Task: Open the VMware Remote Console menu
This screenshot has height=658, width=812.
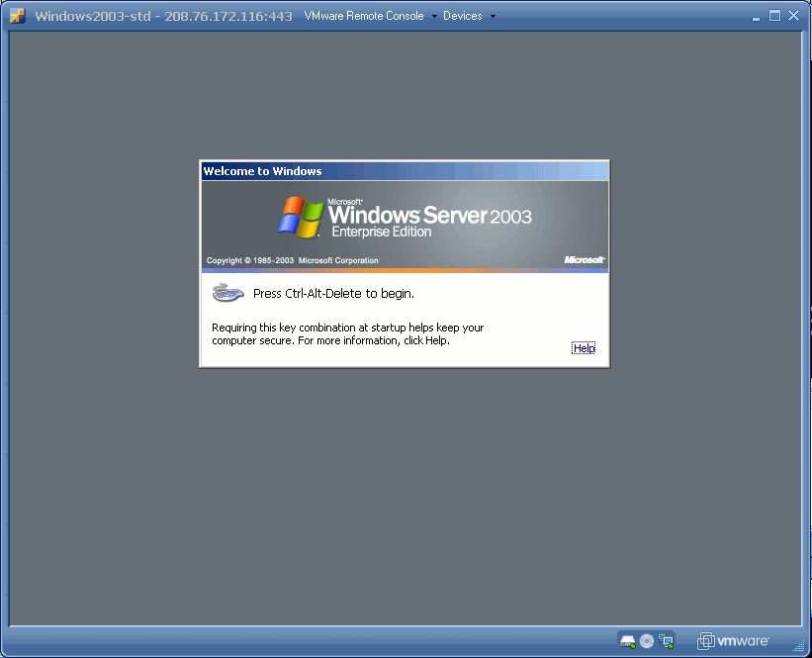Action: [364, 16]
